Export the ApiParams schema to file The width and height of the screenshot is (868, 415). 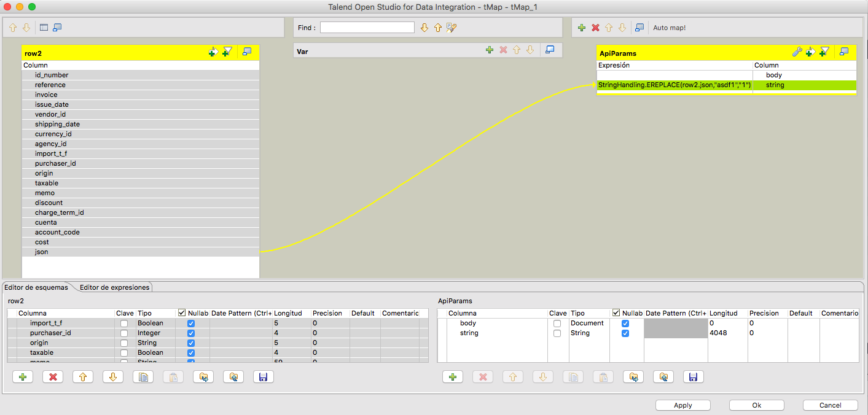(663, 377)
